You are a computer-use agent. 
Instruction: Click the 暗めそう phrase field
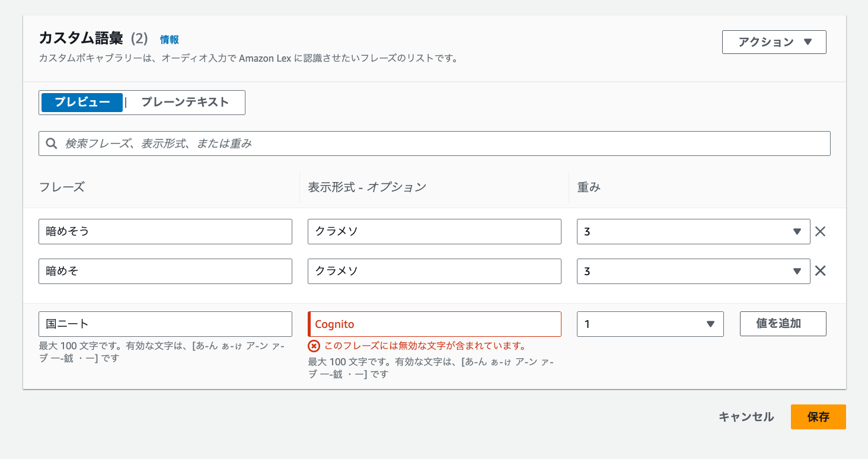click(x=165, y=232)
